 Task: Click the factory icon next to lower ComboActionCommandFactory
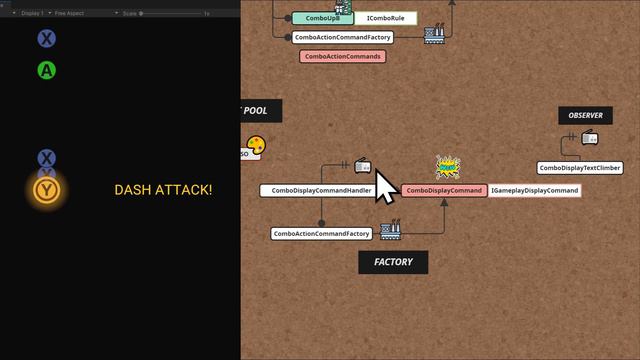[x=390, y=230]
